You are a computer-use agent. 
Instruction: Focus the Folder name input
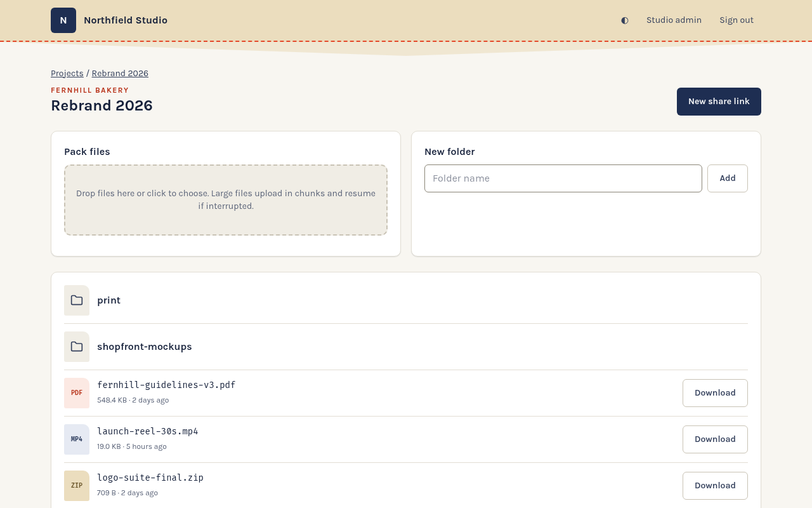click(x=563, y=178)
